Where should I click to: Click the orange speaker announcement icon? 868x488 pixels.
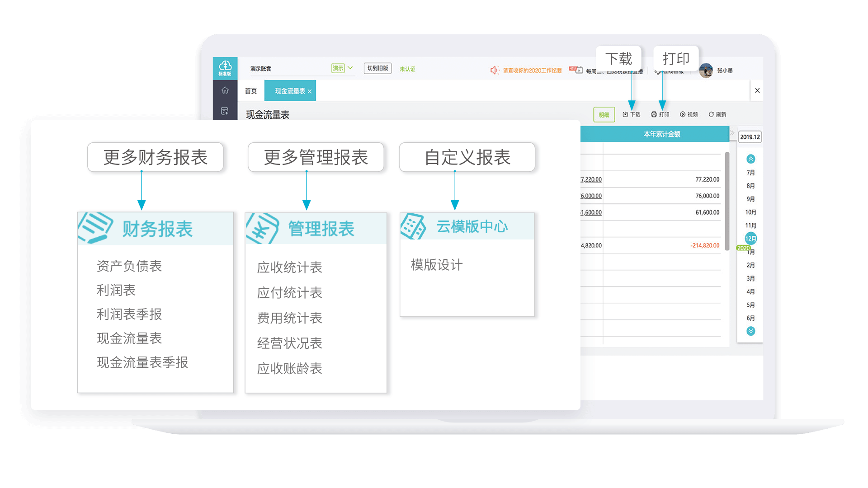click(x=494, y=70)
